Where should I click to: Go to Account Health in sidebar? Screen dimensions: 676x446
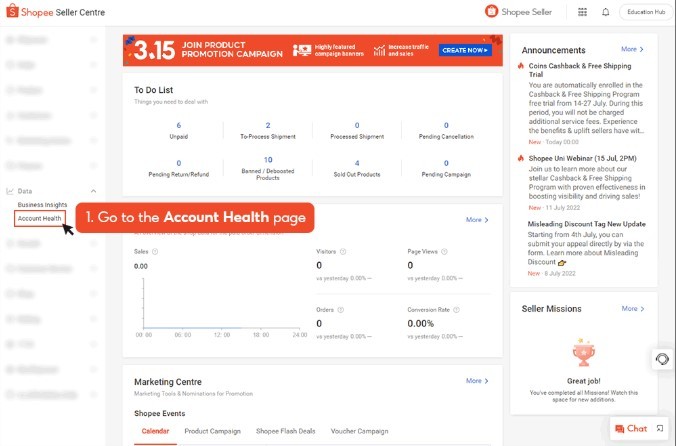(40, 218)
